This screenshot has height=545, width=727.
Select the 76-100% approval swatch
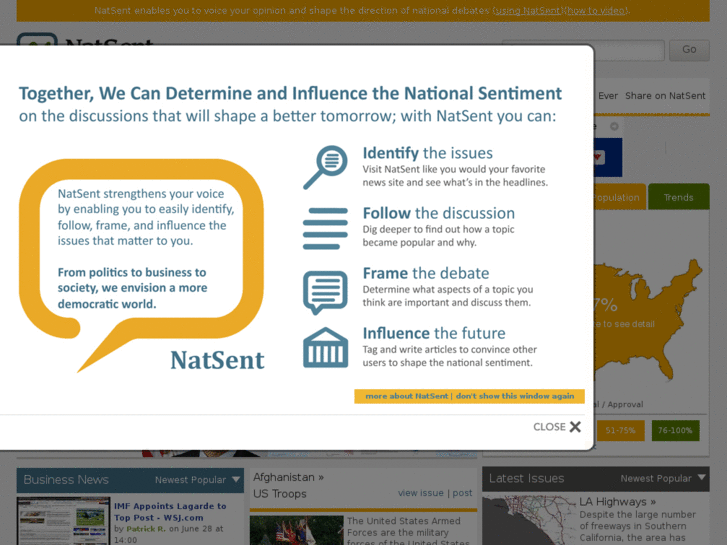(675, 430)
